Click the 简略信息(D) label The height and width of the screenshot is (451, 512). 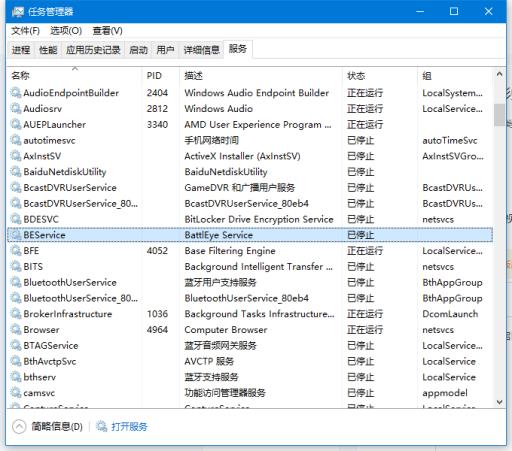click(x=57, y=427)
